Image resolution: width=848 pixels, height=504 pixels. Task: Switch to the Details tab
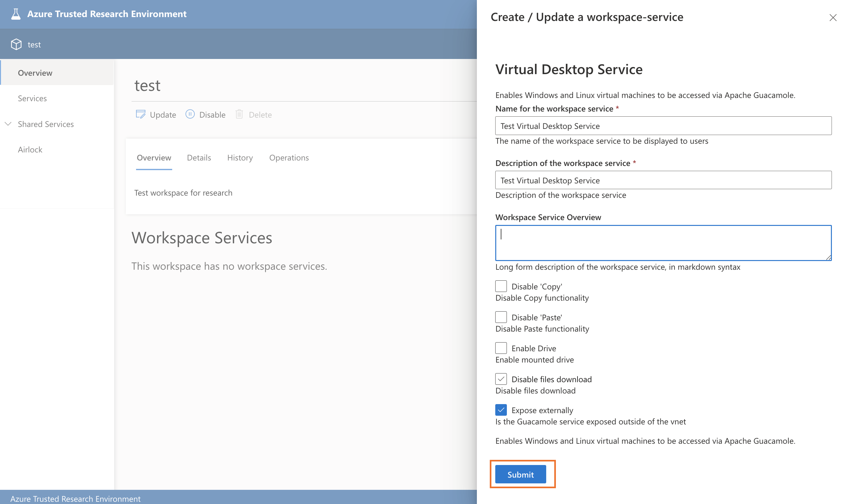tap(198, 158)
